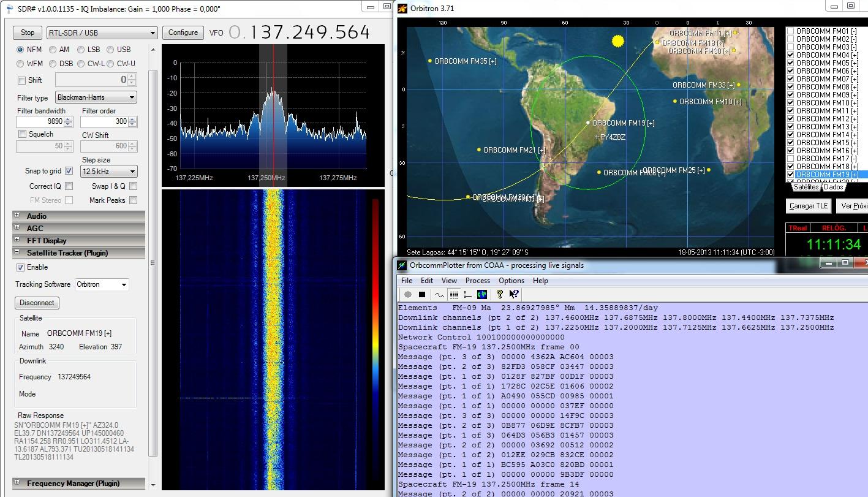Click the record button in OrbcommPlotter toolbar
This screenshot has width=868, height=497.
tap(408, 295)
